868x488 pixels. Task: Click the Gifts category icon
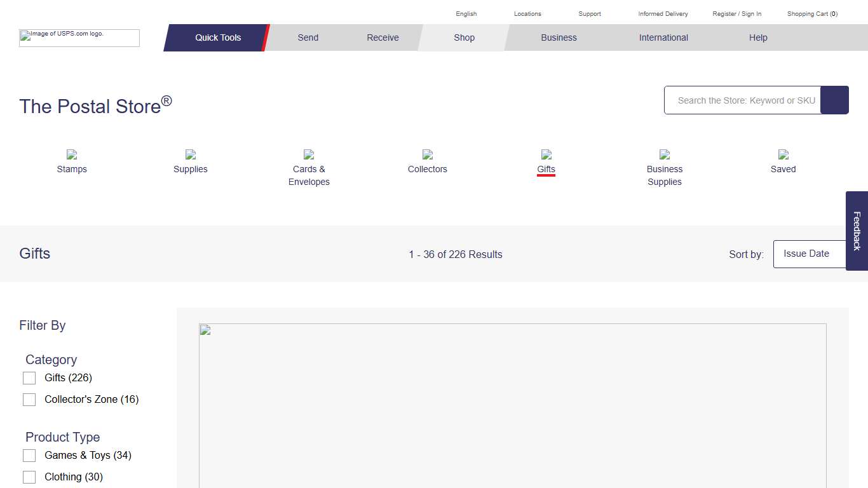546,154
